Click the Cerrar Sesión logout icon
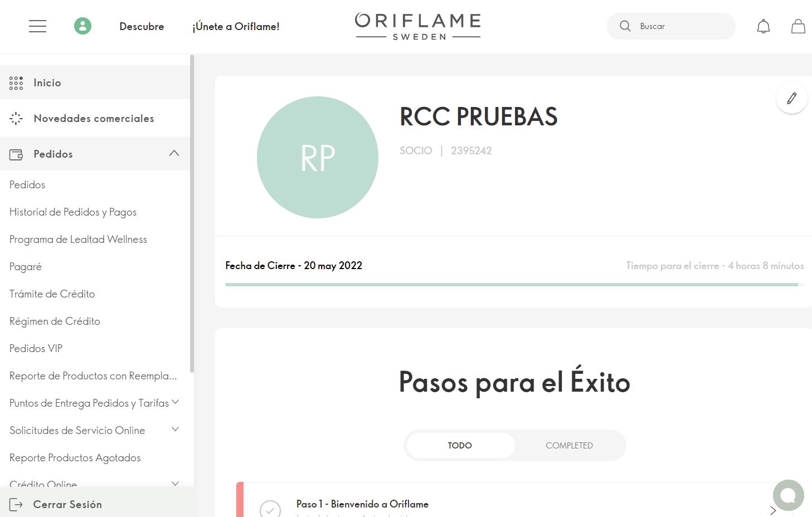The height and width of the screenshot is (517, 812). 16,505
